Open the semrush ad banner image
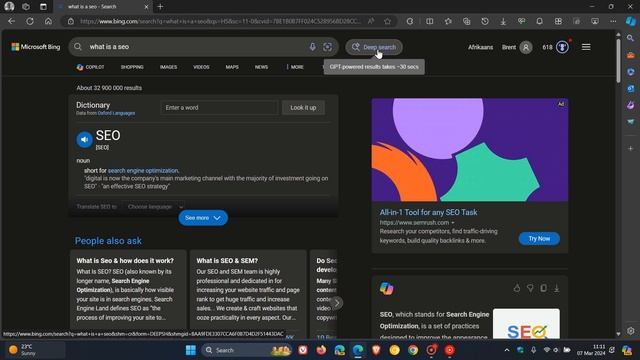 point(470,150)
